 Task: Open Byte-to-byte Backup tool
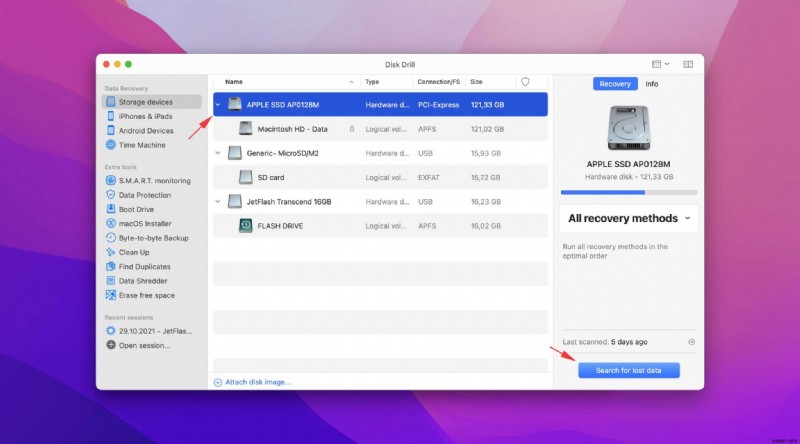tap(153, 238)
